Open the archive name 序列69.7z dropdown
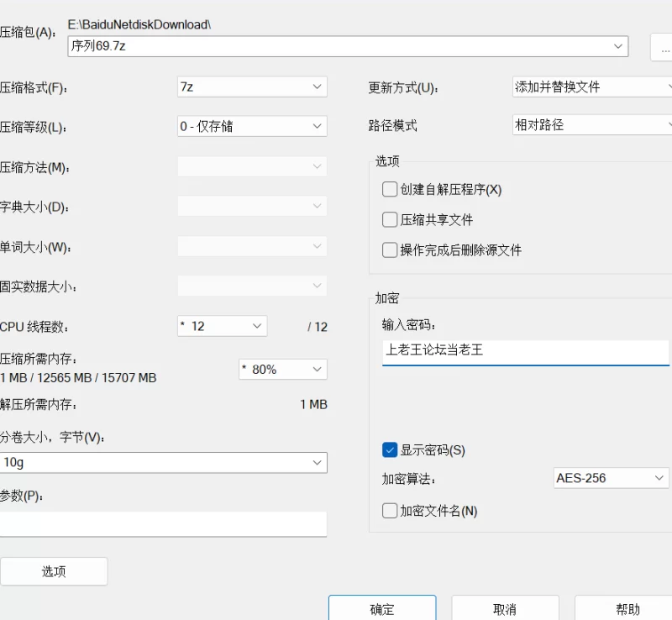 point(348,46)
